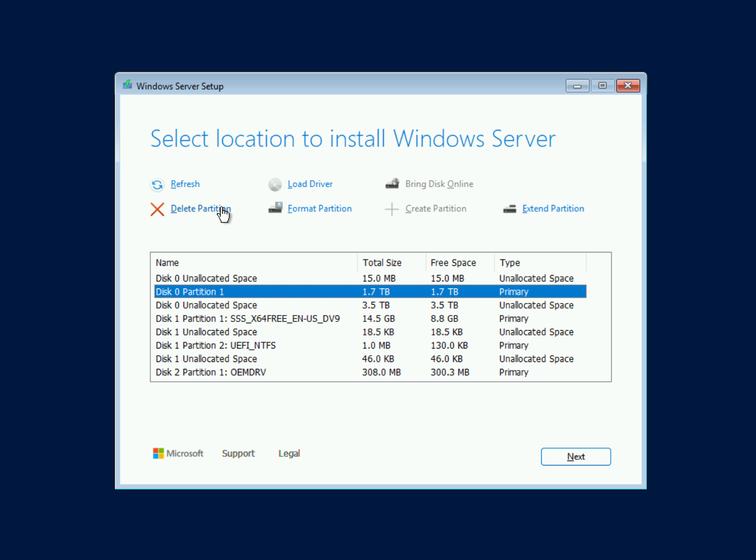Select the Disk 0 Partition 1 row
756x560 pixels.
pyautogui.click(x=370, y=292)
